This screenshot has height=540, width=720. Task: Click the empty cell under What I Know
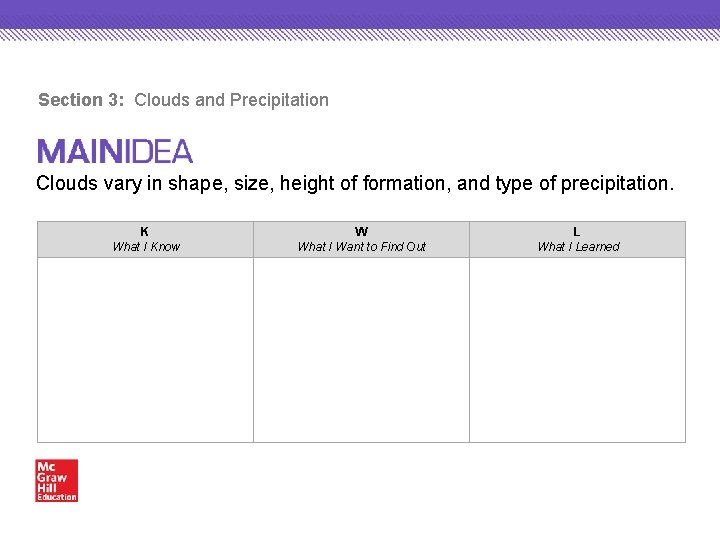click(x=145, y=350)
